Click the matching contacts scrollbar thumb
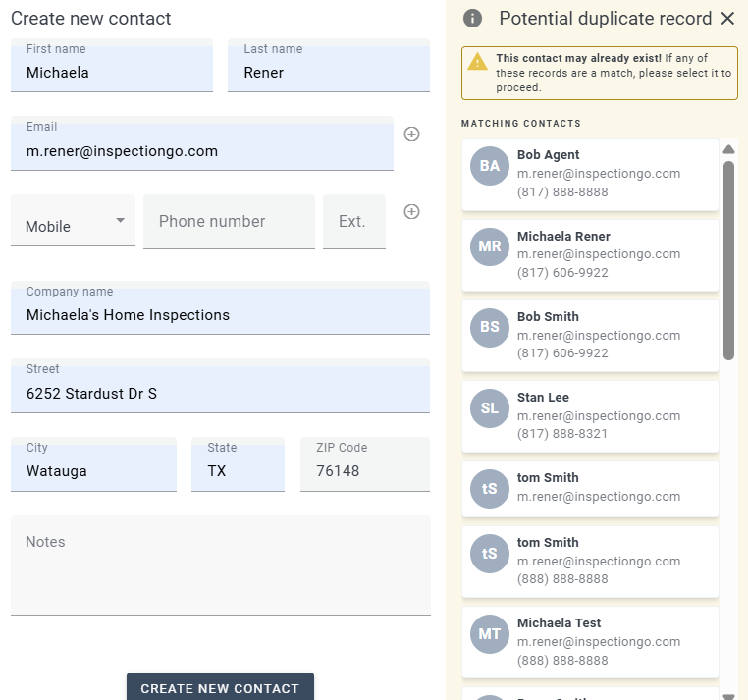Viewport: 748px width, 700px height. [x=728, y=260]
